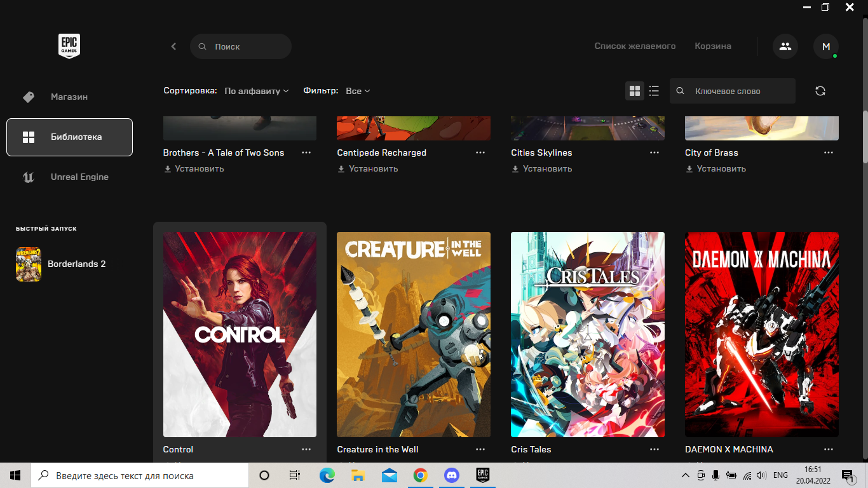
Task: Open more options for Control
Action: (x=306, y=449)
